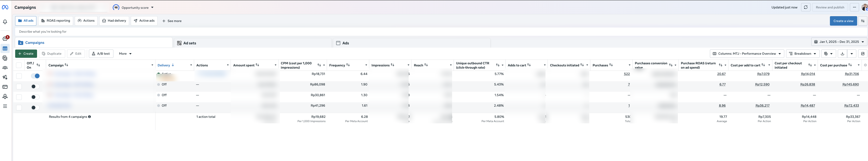
Task: Sort by Reach arrows
Action: click(x=426, y=65)
